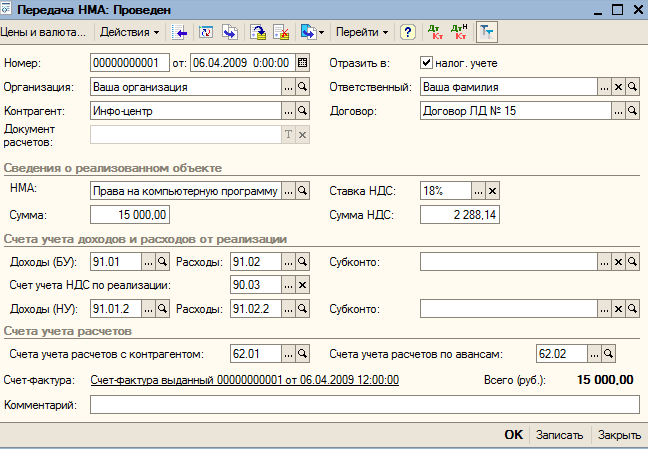Click the copy document toolbar icon
This screenshot has height=449, width=648.
tap(229, 32)
